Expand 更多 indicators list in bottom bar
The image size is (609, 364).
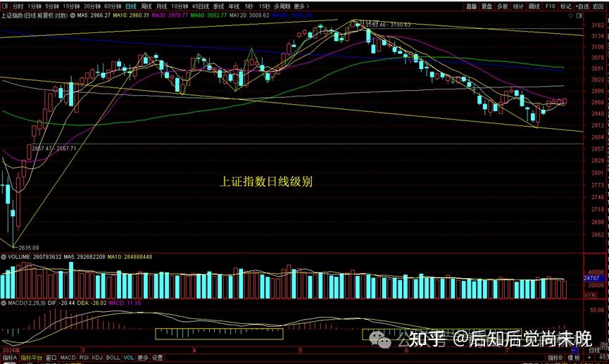(x=143, y=358)
